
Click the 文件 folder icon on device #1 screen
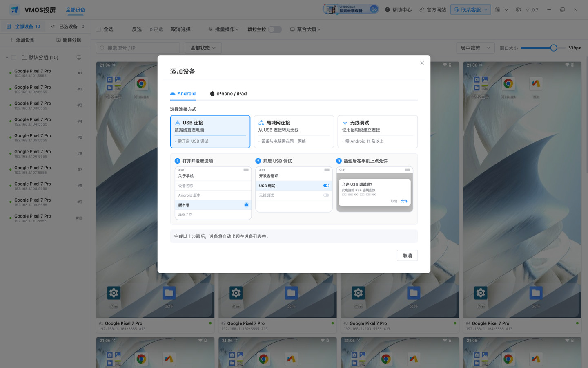click(x=169, y=293)
